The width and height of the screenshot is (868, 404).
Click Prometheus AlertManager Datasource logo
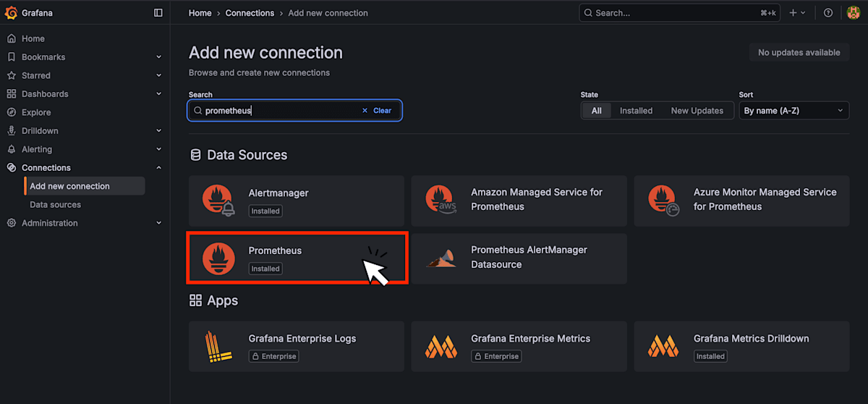coord(441,258)
